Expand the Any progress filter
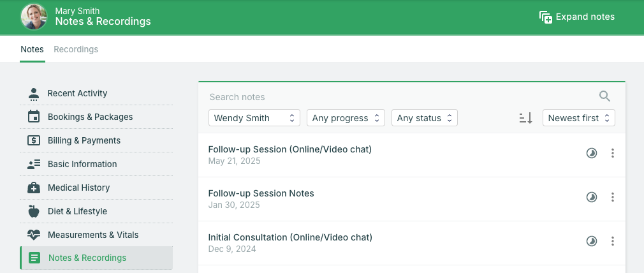The width and height of the screenshot is (644, 273). click(346, 118)
